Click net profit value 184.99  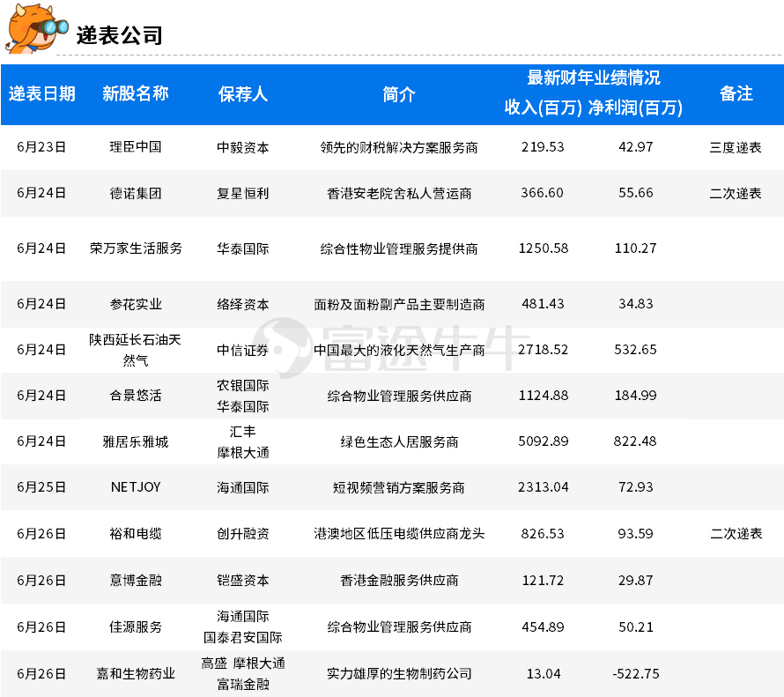pos(635,396)
